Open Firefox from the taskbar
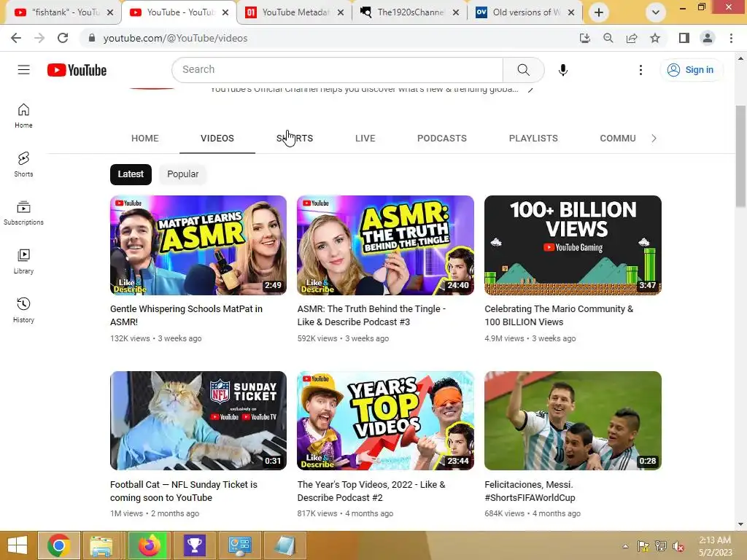The height and width of the screenshot is (560, 747). [x=150, y=545]
